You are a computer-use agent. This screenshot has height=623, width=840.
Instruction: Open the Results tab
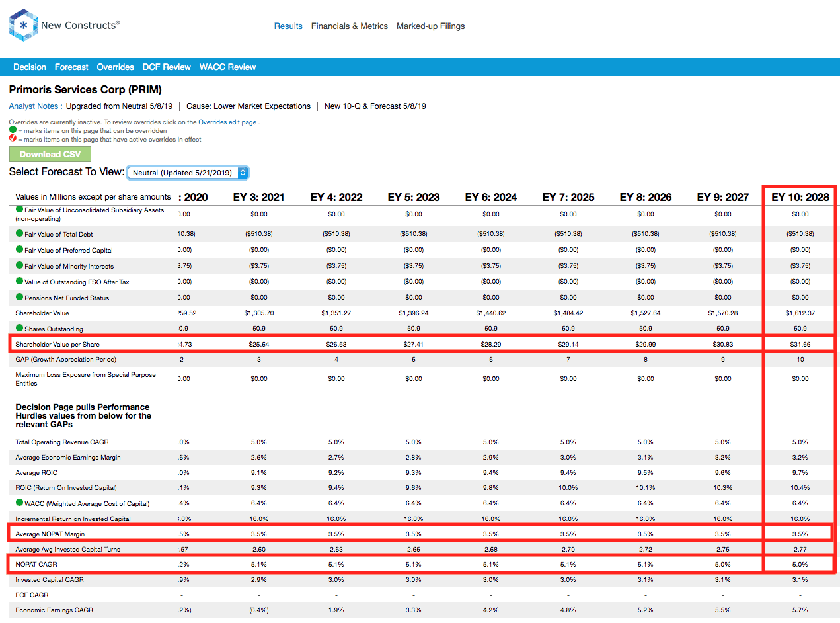coord(288,26)
